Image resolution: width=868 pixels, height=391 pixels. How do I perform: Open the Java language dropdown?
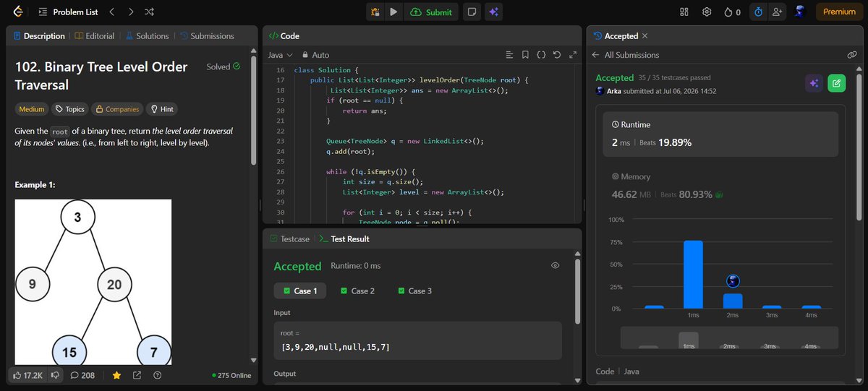(x=280, y=55)
